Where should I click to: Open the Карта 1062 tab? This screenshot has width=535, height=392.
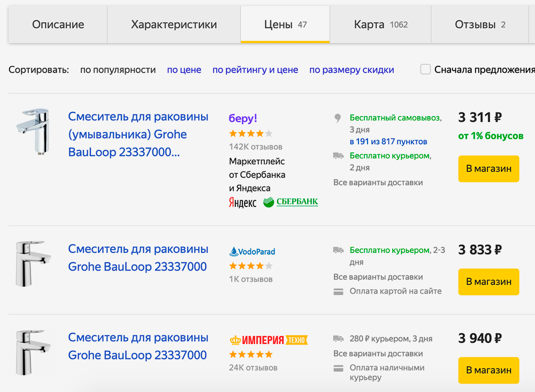coord(380,25)
